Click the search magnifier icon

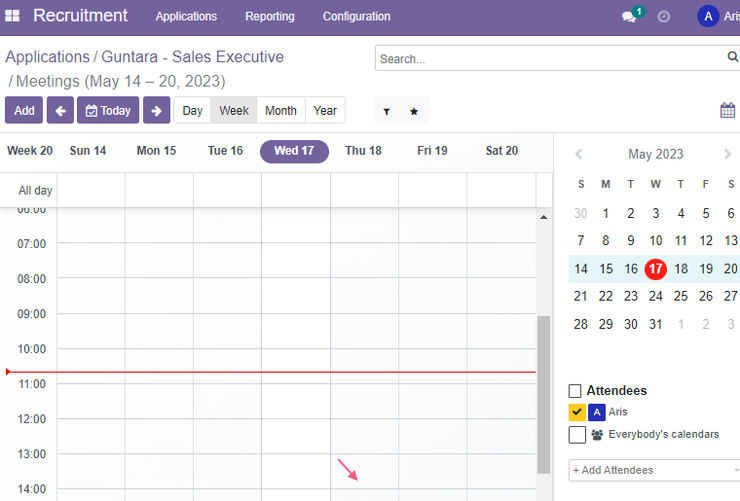click(x=732, y=57)
